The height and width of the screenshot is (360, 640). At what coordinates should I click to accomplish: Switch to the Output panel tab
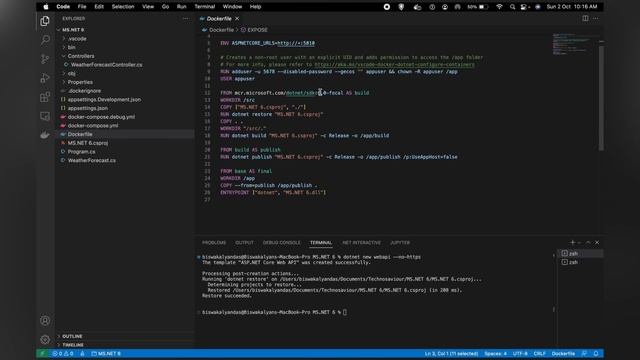tap(244, 242)
